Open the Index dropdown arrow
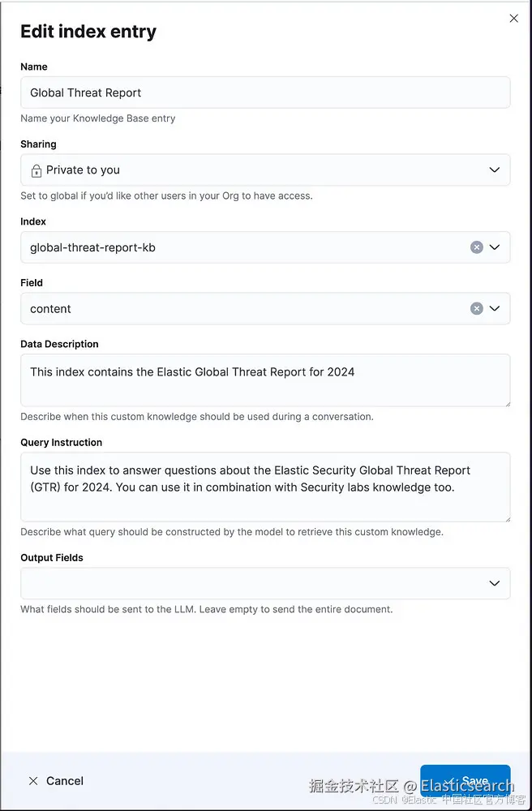Screen dimensions: 532x811 [495, 247]
